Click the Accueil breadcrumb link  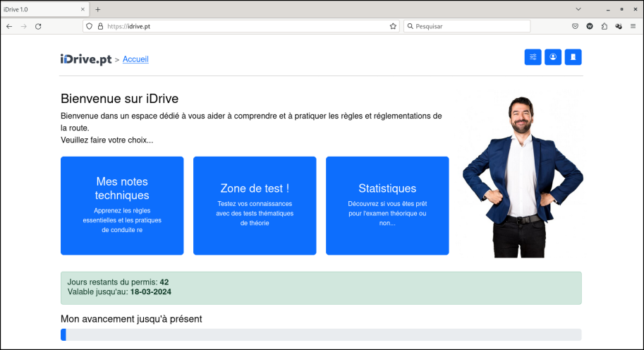(x=135, y=59)
